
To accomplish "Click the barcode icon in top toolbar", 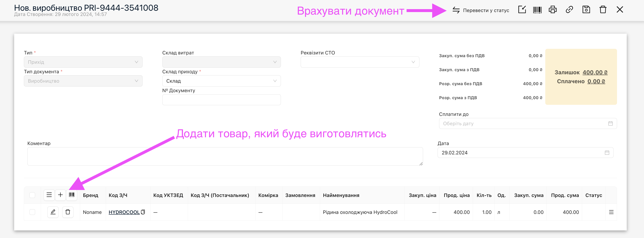I will 537,10.
